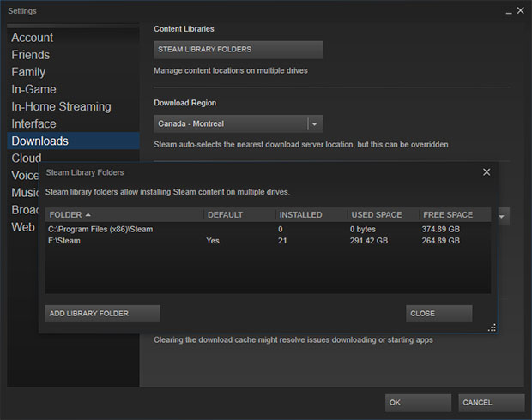
Task: Select In-Home Streaming settings
Action: (61, 106)
